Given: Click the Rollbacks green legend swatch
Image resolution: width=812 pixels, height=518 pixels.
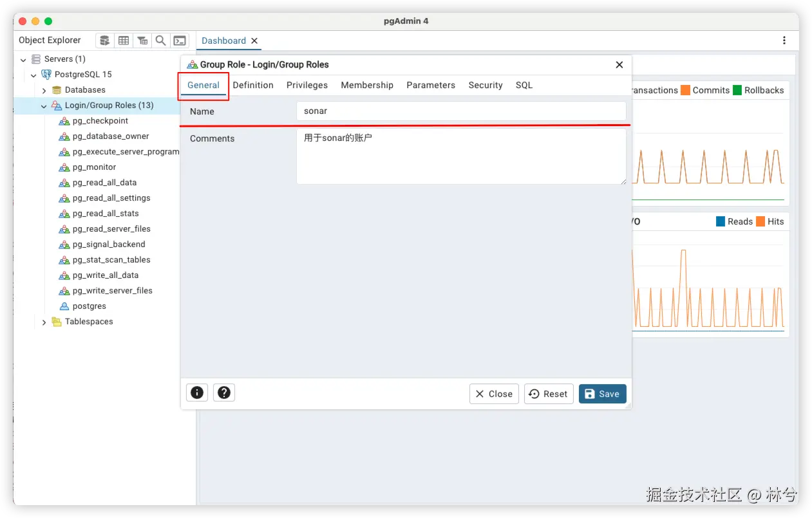Looking at the screenshot, I should 737,90.
